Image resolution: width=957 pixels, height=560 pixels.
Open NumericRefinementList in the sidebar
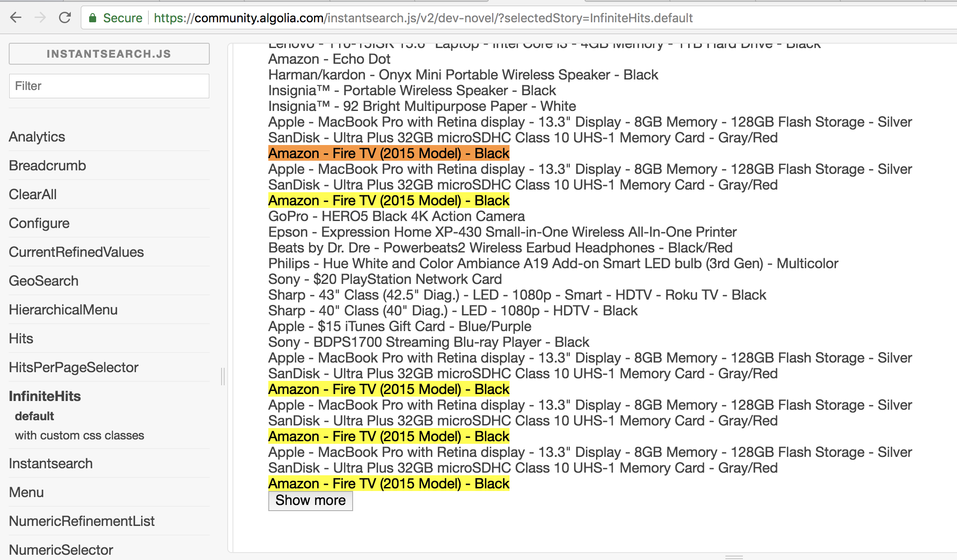pyautogui.click(x=82, y=521)
